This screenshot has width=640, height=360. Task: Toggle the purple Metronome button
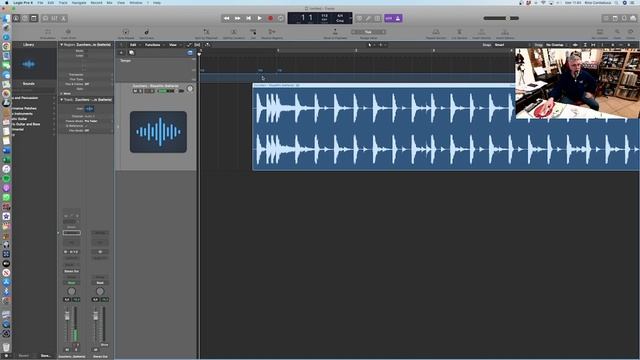tap(398, 18)
